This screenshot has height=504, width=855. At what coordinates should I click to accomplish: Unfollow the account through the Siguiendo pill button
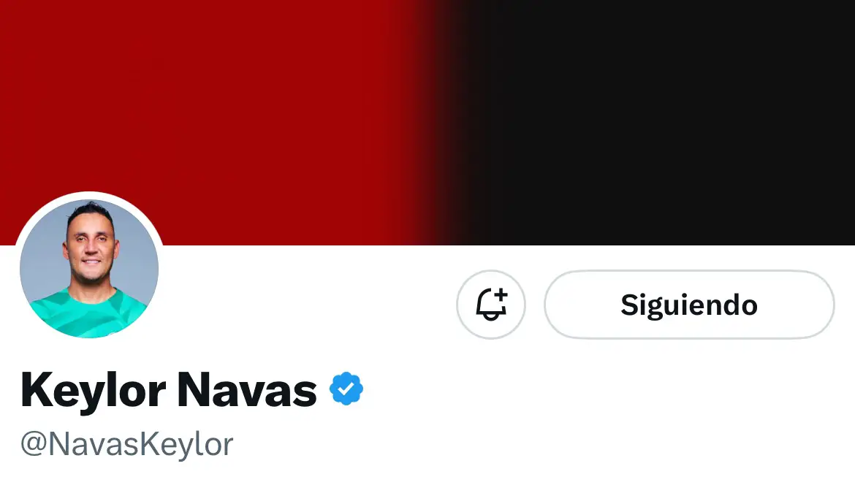tap(689, 305)
